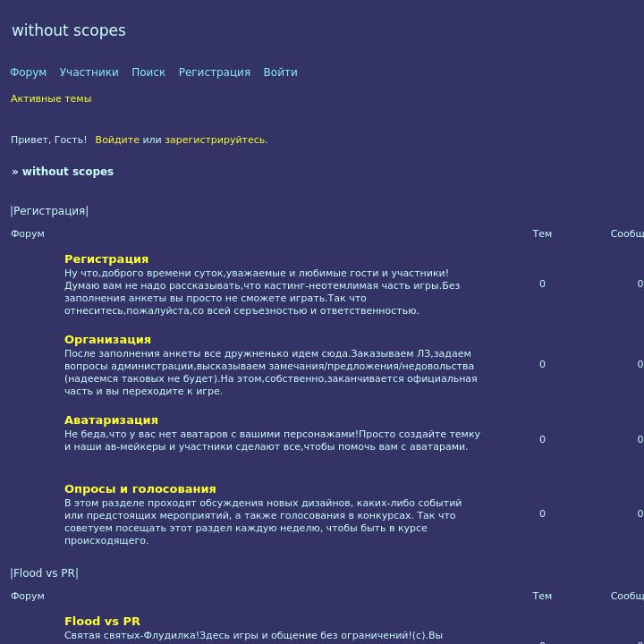Open the Аватаризация forum section
The height and width of the screenshot is (644, 644).
[x=111, y=420]
